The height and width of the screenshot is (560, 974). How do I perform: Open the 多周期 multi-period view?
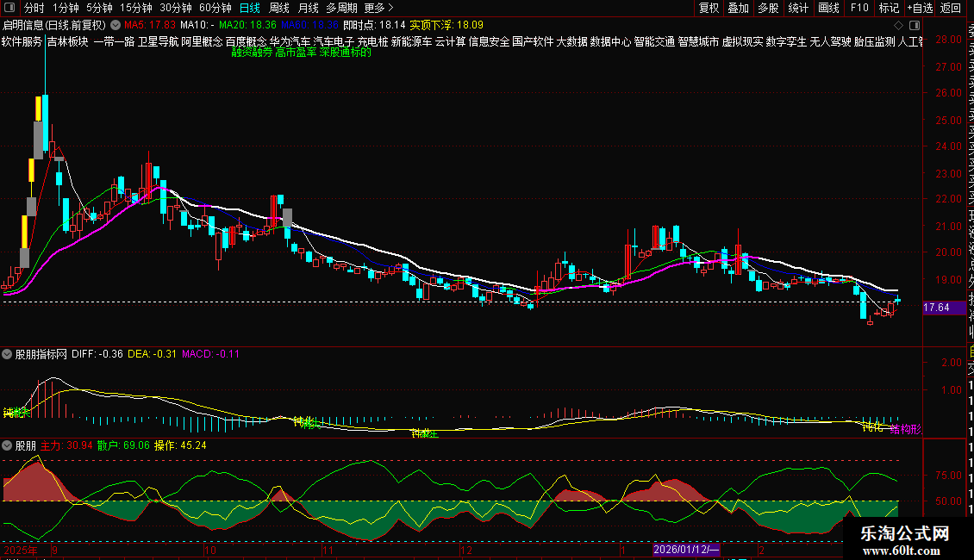click(x=341, y=8)
